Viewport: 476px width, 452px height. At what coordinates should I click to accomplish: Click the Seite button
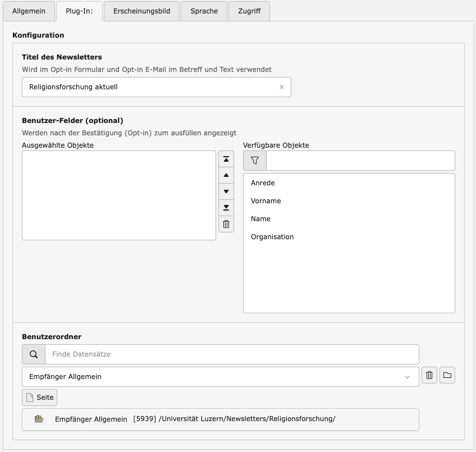(x=40, y=397)
